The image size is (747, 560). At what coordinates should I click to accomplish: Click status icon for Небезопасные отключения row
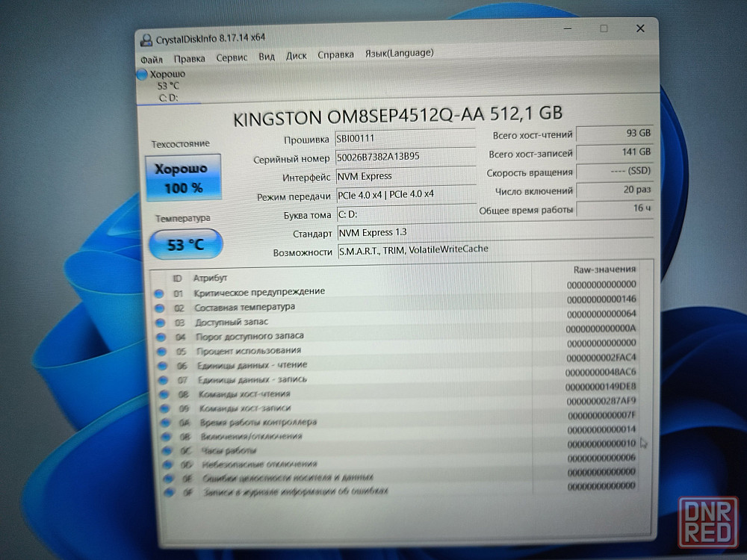(167, 464)
